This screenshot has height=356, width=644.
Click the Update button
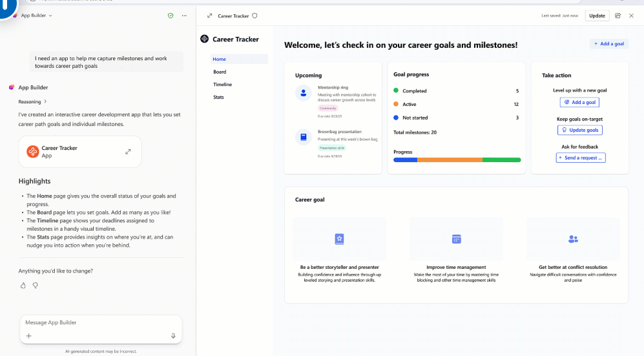[597, 16]
